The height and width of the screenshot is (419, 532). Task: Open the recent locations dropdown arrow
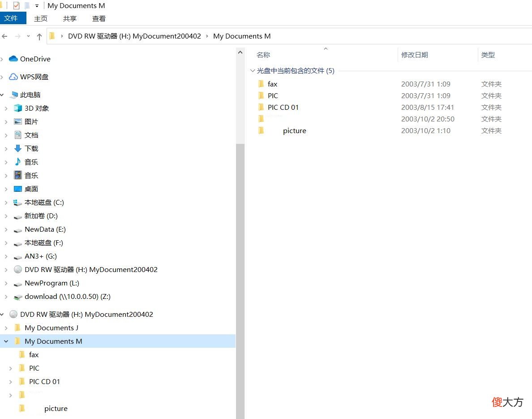[x=29, y=36]
